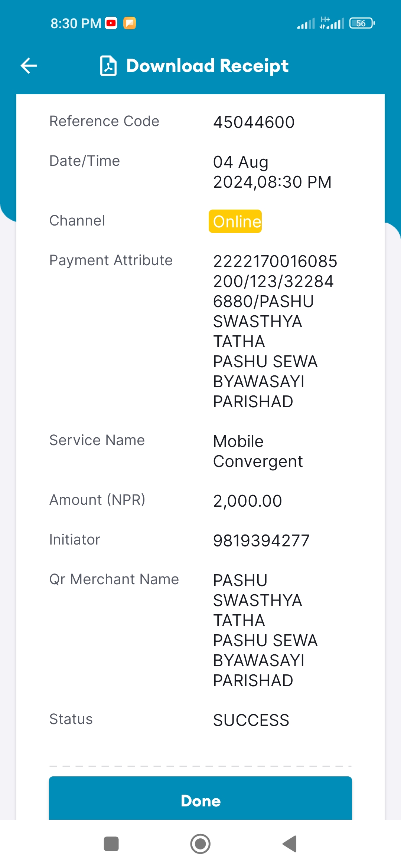Tap the first signal strength indicator
Screen dimensions: 401x868
pyautogui.click(x=306, y=24)
